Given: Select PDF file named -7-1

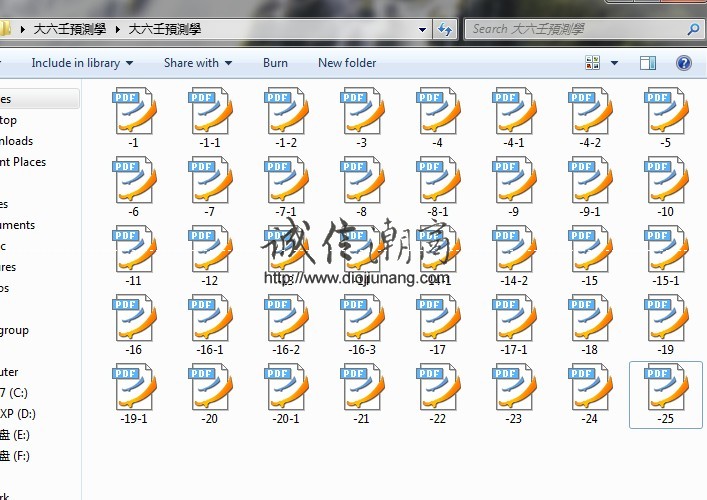Looking at the screenshot, I should pos(286,187).
